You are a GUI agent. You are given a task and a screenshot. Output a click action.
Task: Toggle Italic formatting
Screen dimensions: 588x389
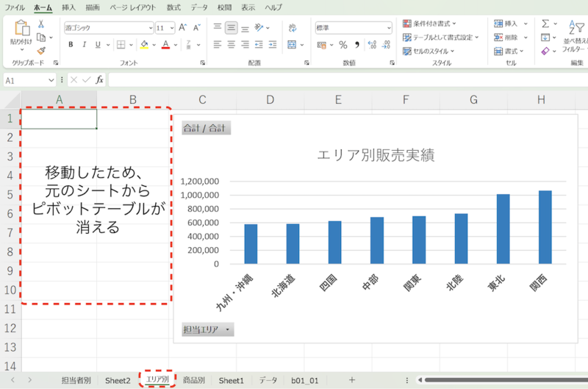point(84,45)
